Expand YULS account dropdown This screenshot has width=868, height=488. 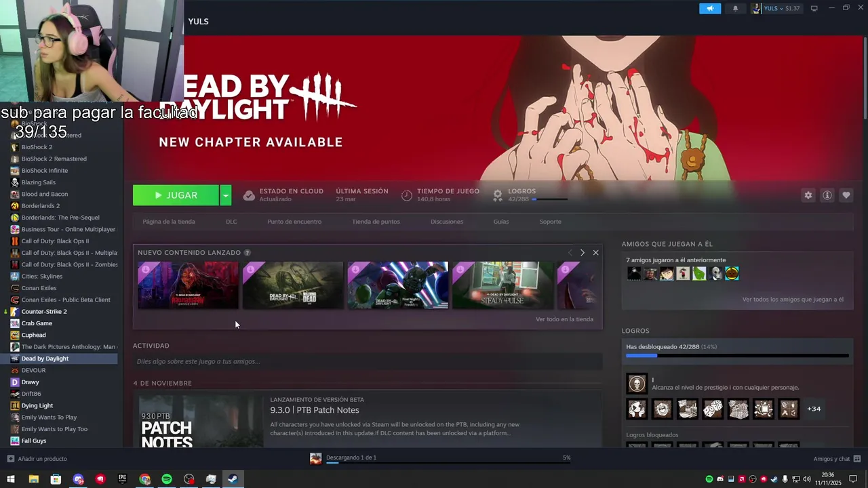point(776,8)
